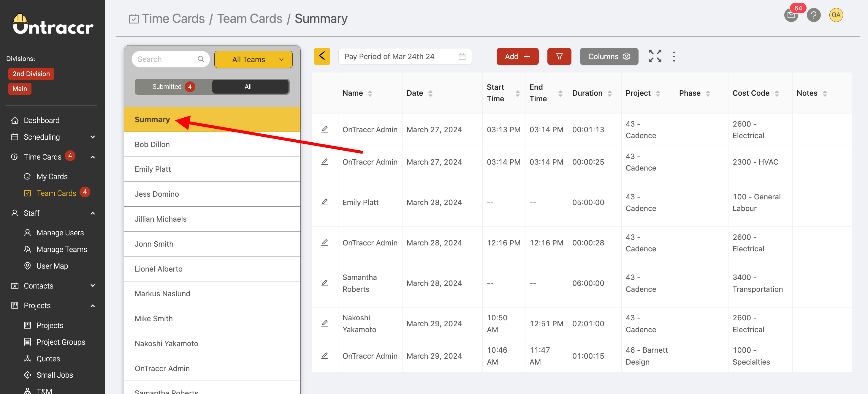Viewport: 868px width, 394px height.
Task: Open My Cards in the sidebar
Action: click(52, 176)
